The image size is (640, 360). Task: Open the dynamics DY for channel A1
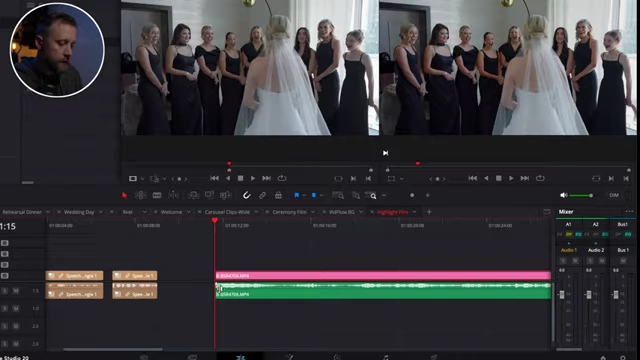tap(569, 234)
